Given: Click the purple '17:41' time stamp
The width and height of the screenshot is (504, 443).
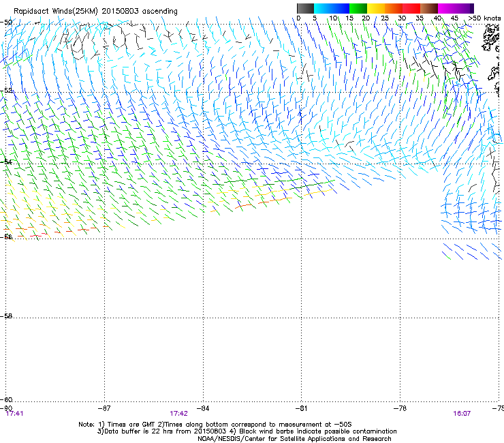Looking at the screenshot, I should pyautogui.click(x=14, y=414).
